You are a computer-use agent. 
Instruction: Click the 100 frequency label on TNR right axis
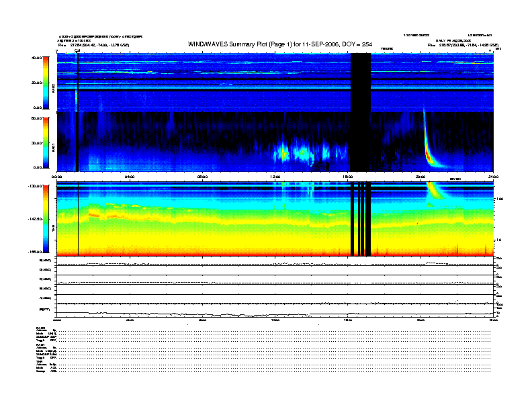498,199
